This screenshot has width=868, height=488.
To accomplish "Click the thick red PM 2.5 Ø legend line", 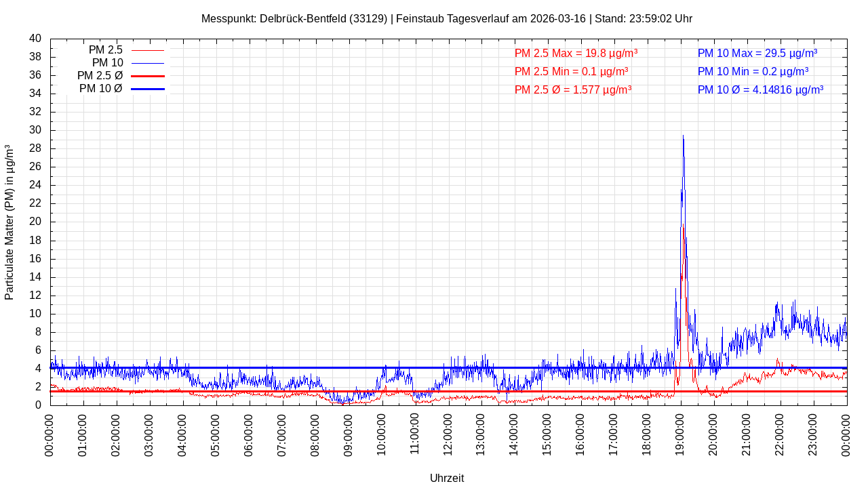I will click(x=147, y=76).
